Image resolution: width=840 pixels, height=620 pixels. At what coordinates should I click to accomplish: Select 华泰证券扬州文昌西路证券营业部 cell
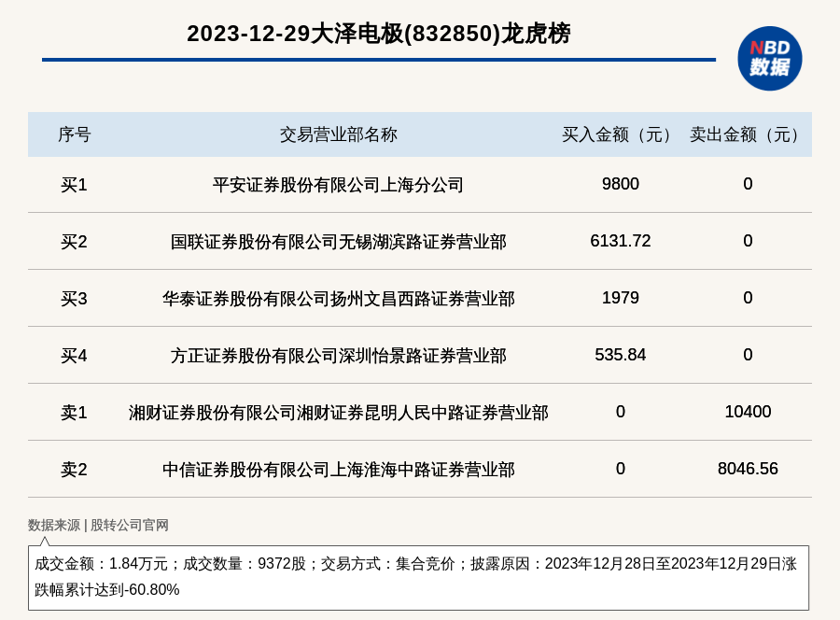(x=339, y=299)
